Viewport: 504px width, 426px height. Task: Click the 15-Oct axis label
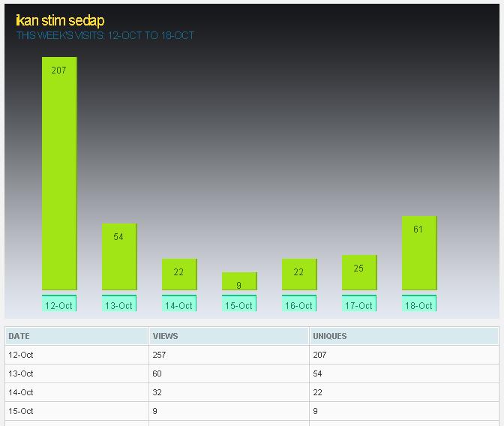pyautogui.click(x=239, y=303)
